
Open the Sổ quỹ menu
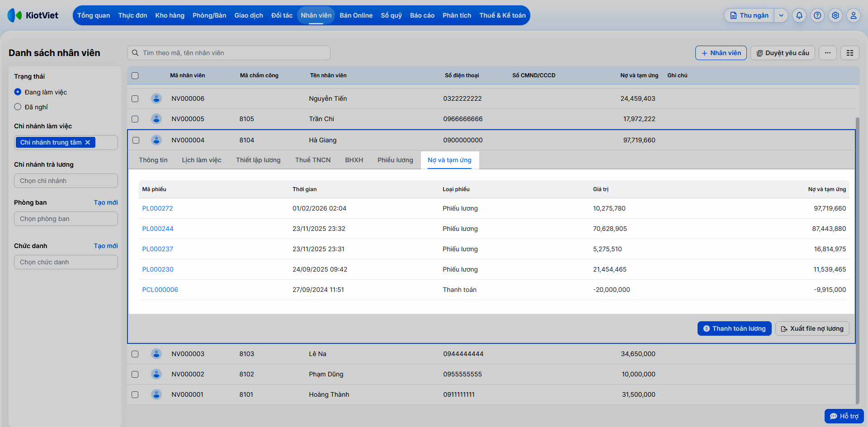tap(391, 15)
